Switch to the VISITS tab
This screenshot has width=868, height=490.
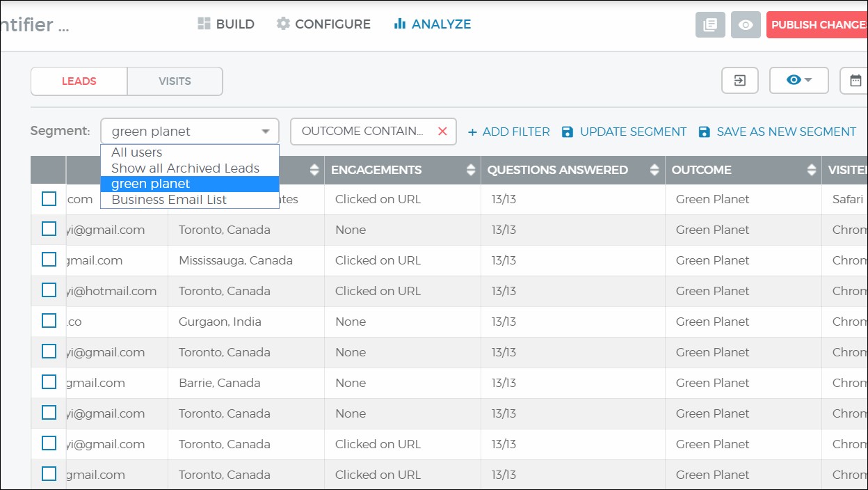tap(174, 81)
